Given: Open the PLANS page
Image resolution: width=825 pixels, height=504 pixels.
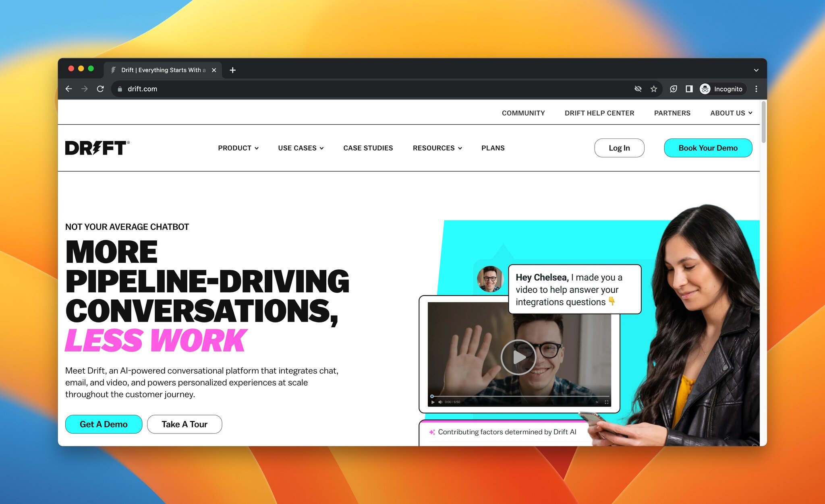Looking at the screenshot, I should [493, 148].
